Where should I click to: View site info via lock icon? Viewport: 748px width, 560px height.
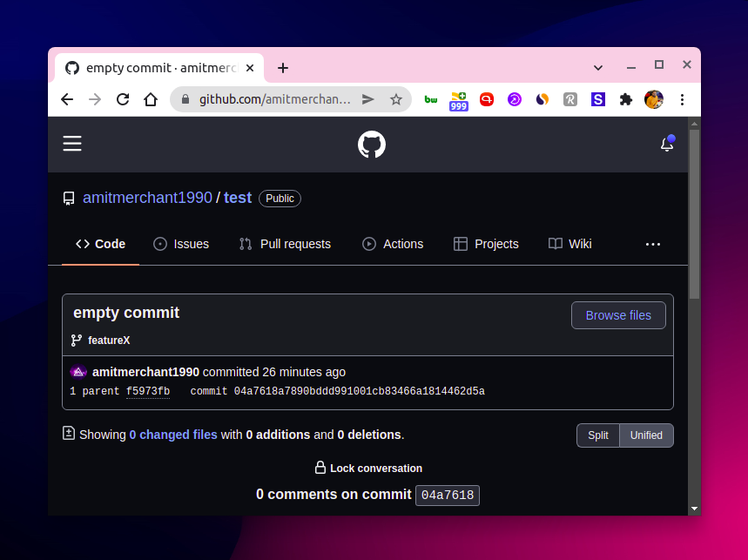[x=185, y=99]
